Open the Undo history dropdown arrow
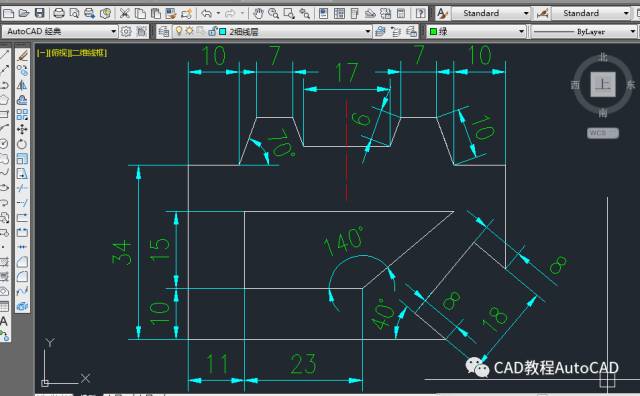The height and width of the screenshot is (396, 640). click(218, 13)
